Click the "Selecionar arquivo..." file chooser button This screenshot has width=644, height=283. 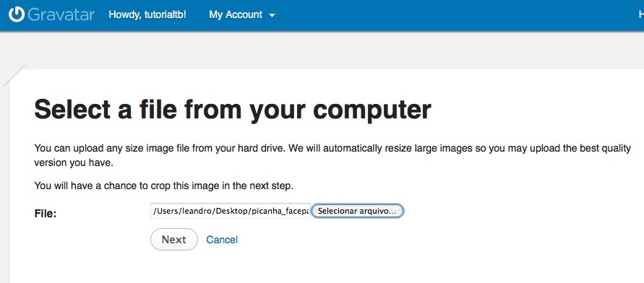pyautogui.click(x=357, y=212)
